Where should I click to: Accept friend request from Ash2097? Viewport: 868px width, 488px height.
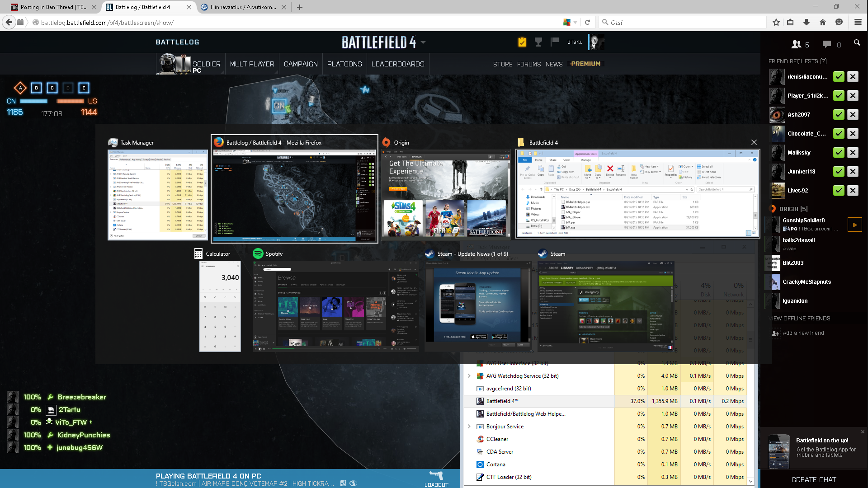tap(839, 115)
